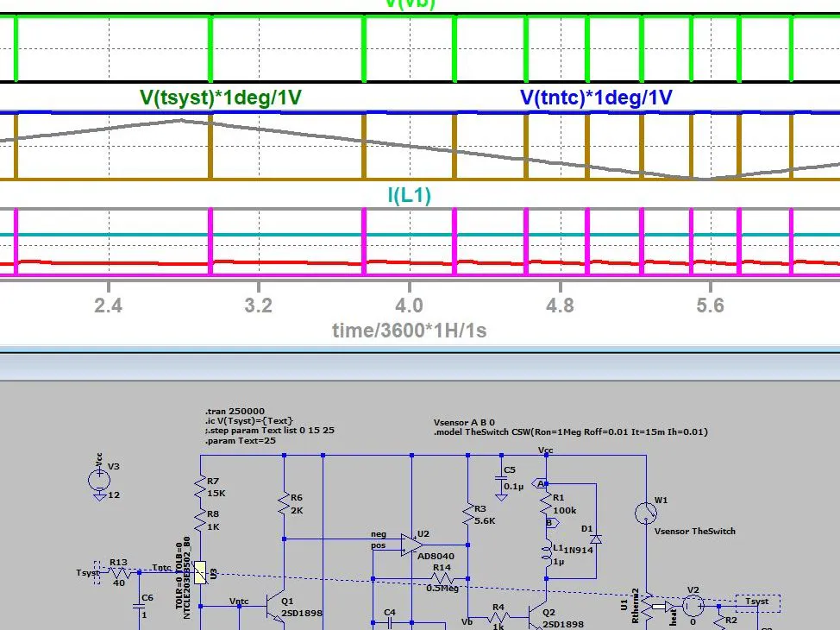Click the I(L1) trace label
The image size is (840, 630).
[410, 195]
